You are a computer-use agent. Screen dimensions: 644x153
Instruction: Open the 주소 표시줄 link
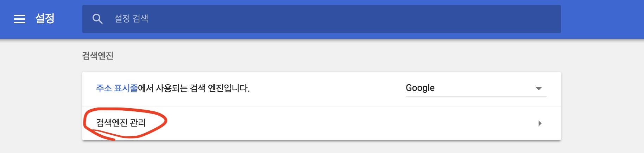(117, 88)
